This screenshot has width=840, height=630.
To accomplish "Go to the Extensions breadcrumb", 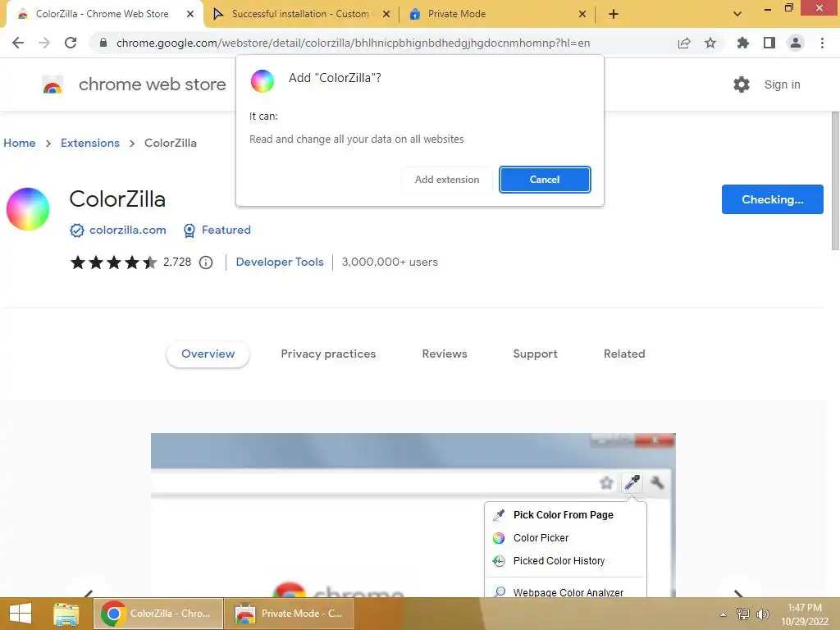I will pos(90,143).
